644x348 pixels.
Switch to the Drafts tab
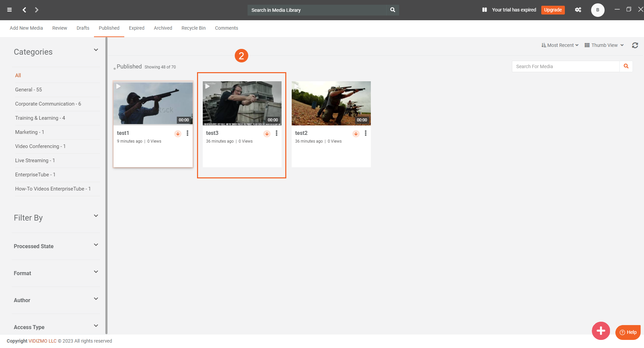click(83, 28)
